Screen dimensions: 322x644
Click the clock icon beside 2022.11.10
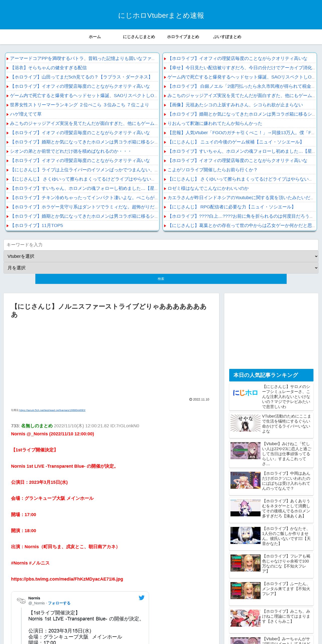click(191, 399)
